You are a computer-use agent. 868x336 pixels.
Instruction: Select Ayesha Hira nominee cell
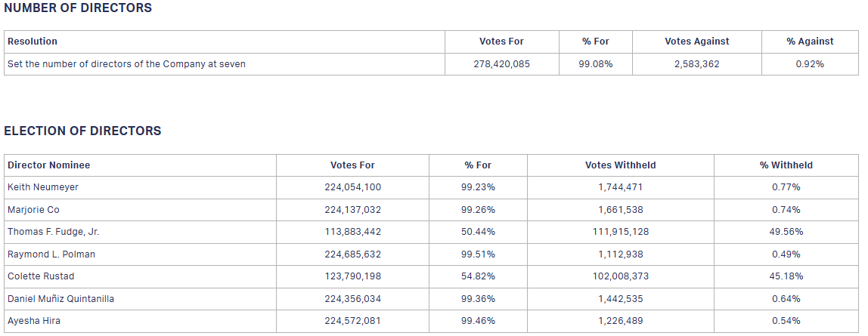click(x=34, y=321)
